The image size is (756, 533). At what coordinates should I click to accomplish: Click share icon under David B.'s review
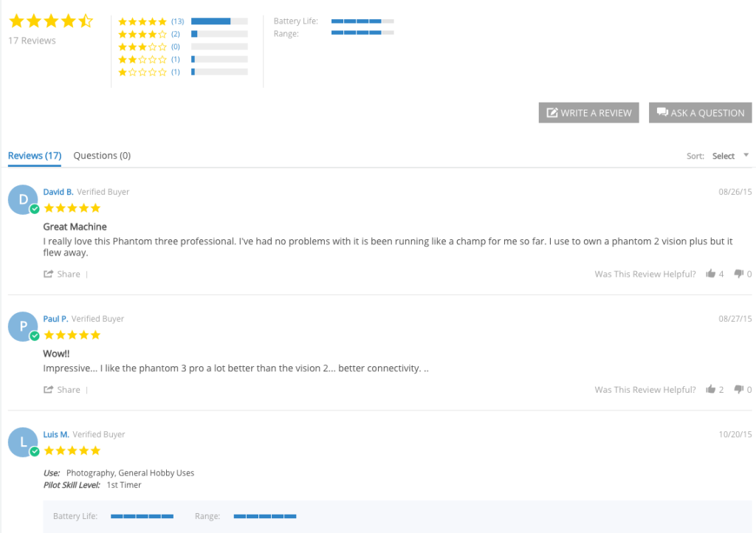click(x=49, y=274)
